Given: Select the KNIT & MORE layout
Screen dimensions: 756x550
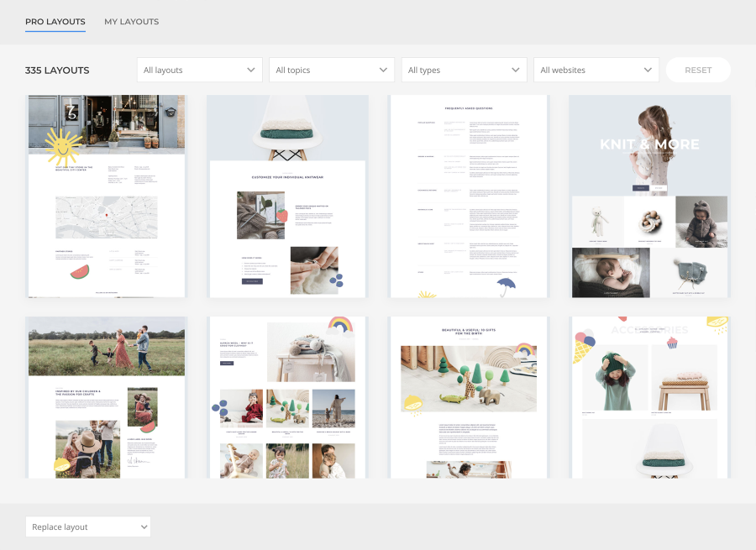Looking at the screenshot, I should [649, 196].
